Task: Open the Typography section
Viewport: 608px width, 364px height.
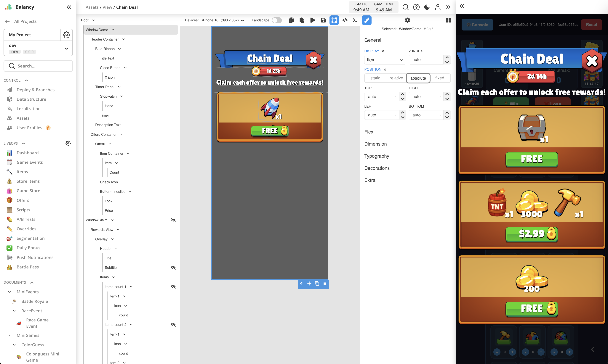Action: (377, 156)
